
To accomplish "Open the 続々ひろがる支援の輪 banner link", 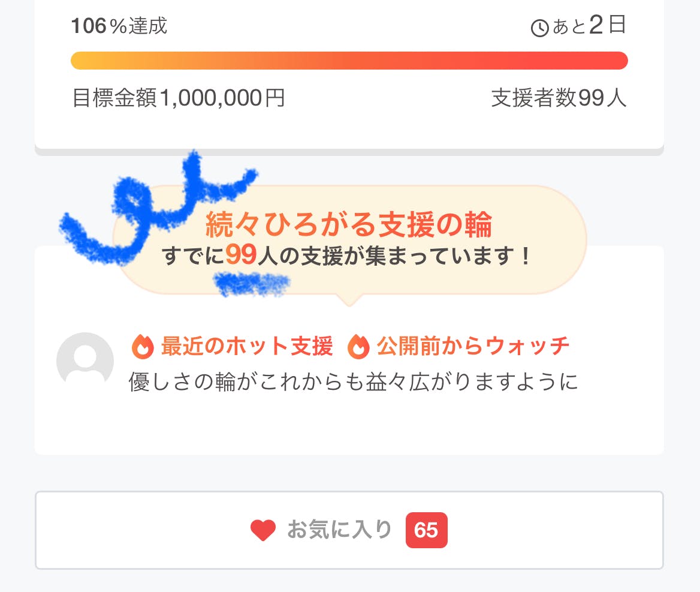I will click(x=349, y=226).
